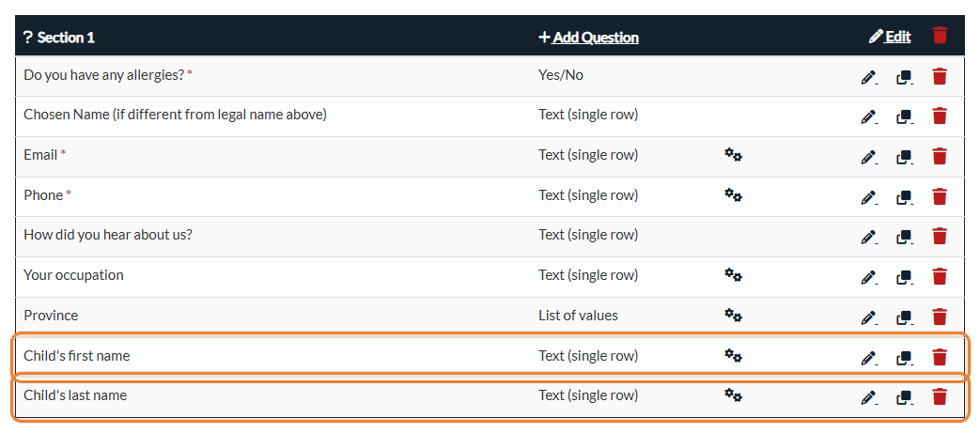Open settings gears for Child's first name
Image resolution: width=980 pixels, height=433 pixels.
point(733,356)
